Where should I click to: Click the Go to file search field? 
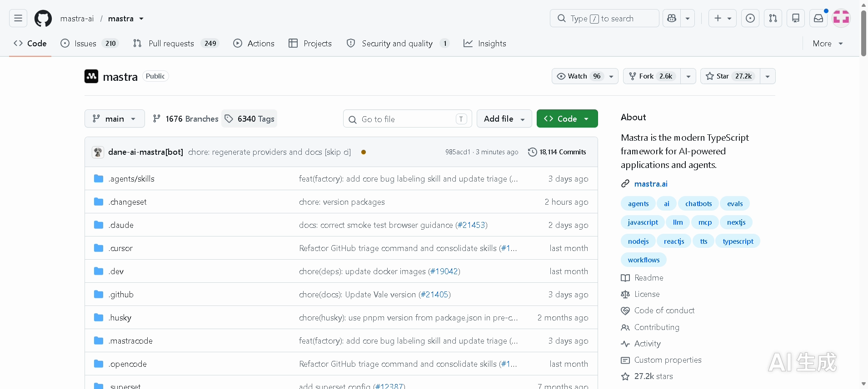[408, 119]
